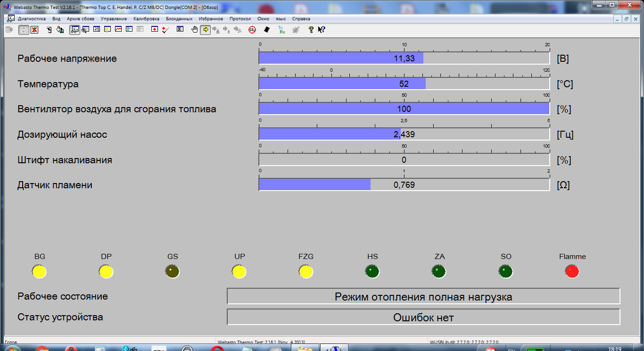
Task: Click the red cross first-aid toolbar icon
Action: click(x=154, y=30)
